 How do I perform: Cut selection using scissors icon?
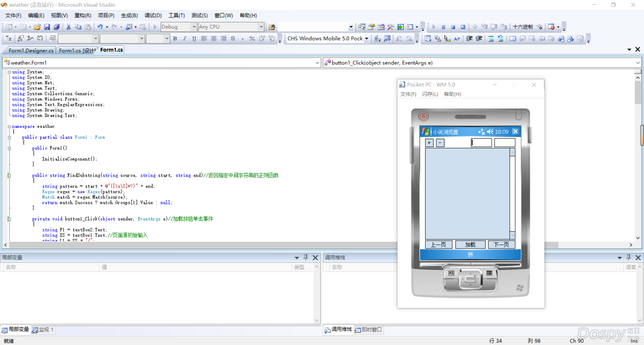(68, 27)
